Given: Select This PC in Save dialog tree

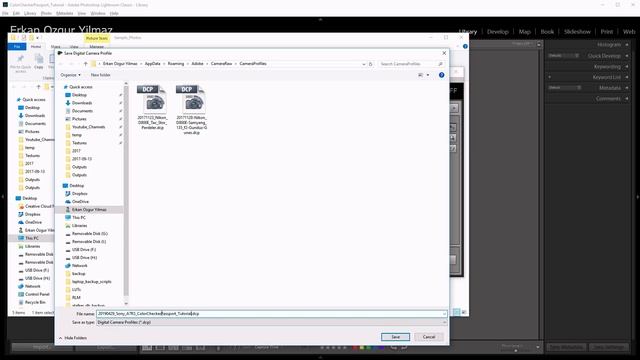Looking at the screenshot, I should (x=79, y=218).
